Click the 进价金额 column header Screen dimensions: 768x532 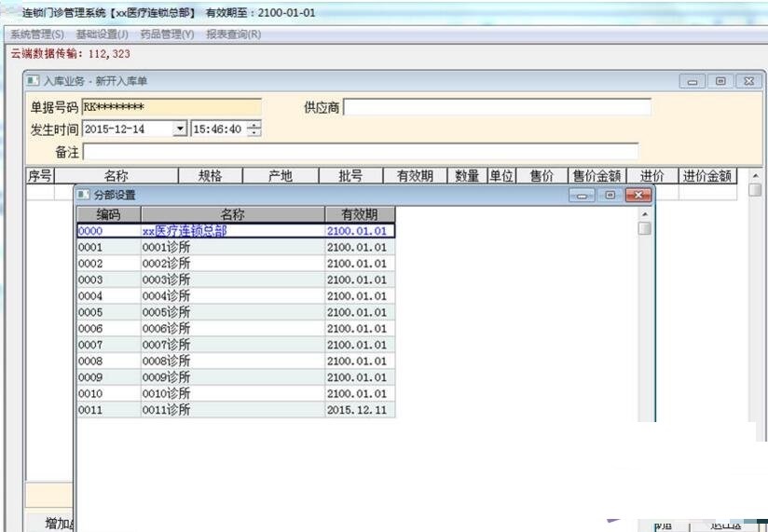pos(707,176)
